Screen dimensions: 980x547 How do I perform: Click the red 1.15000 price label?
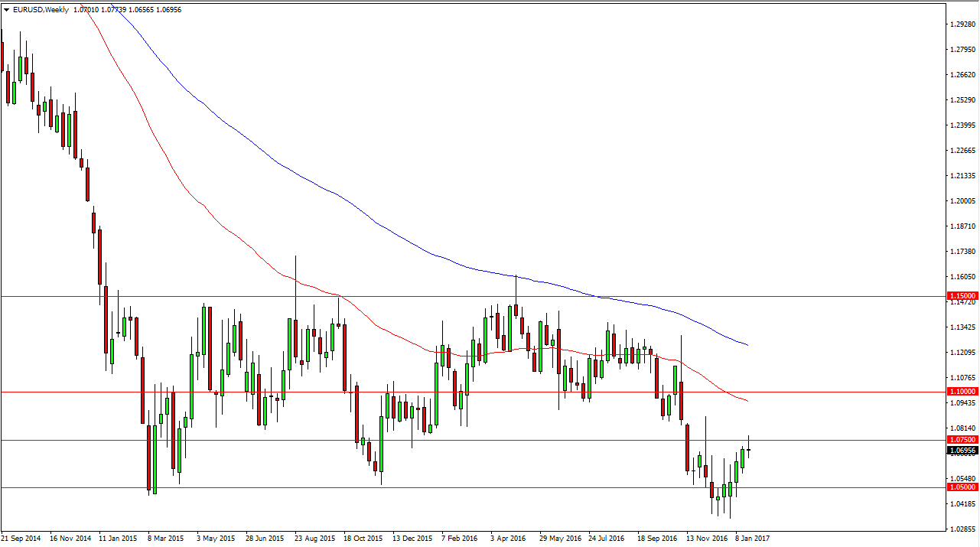click(x=962, y=295)
